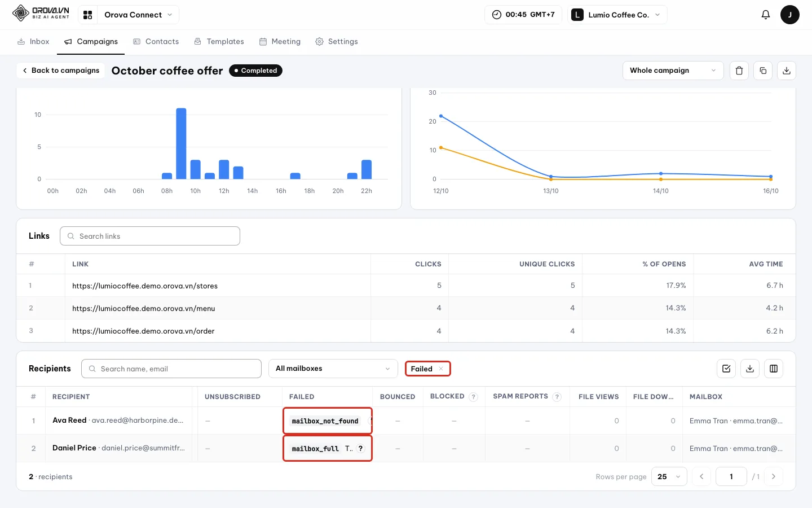
Task: Show help for the Blocked column
Action: tap(474, 397)
